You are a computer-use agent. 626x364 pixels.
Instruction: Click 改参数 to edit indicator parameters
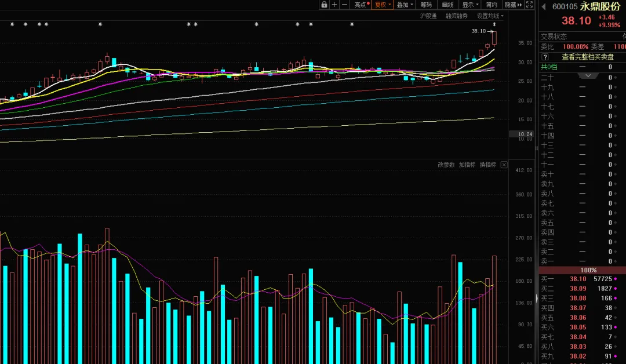click(446, 165)
